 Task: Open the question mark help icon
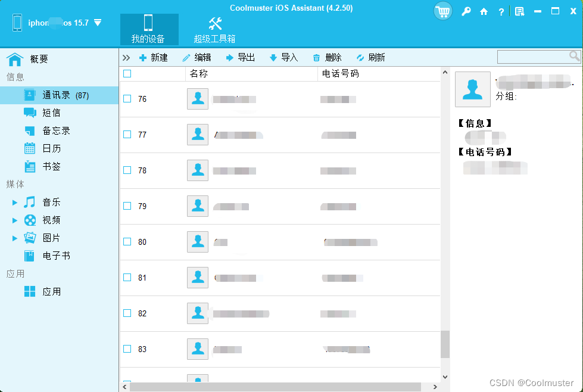(x=501, y=12)
